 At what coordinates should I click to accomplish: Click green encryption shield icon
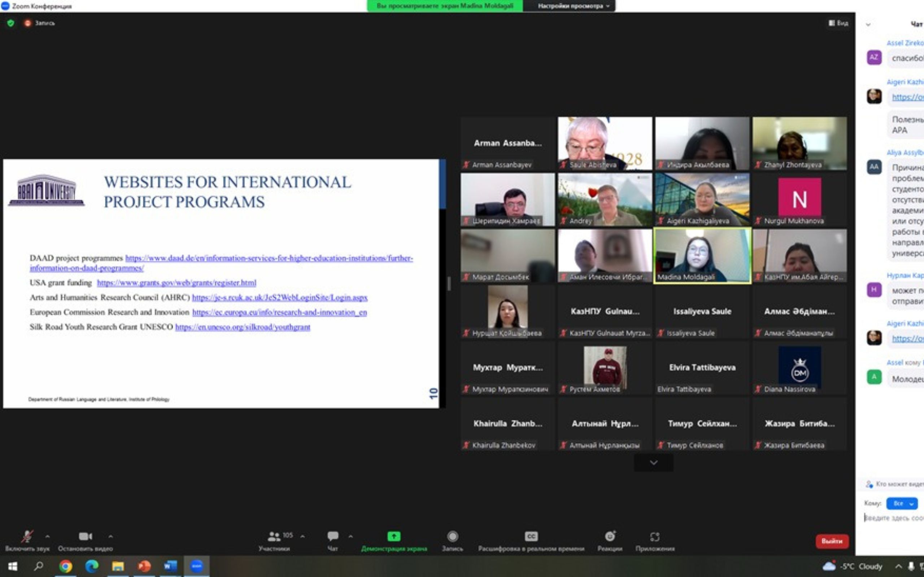pyautogui.click(x=11, y=23)
